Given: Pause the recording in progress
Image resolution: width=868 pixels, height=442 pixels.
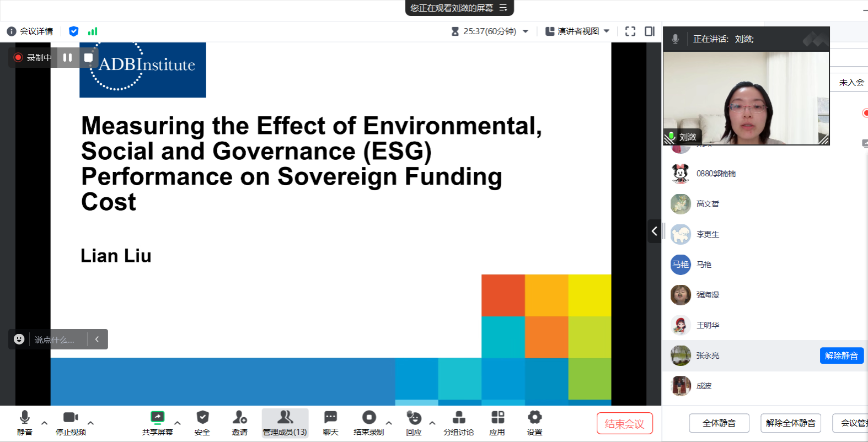Looking at the screenshot, I should (x=67, y=57).
